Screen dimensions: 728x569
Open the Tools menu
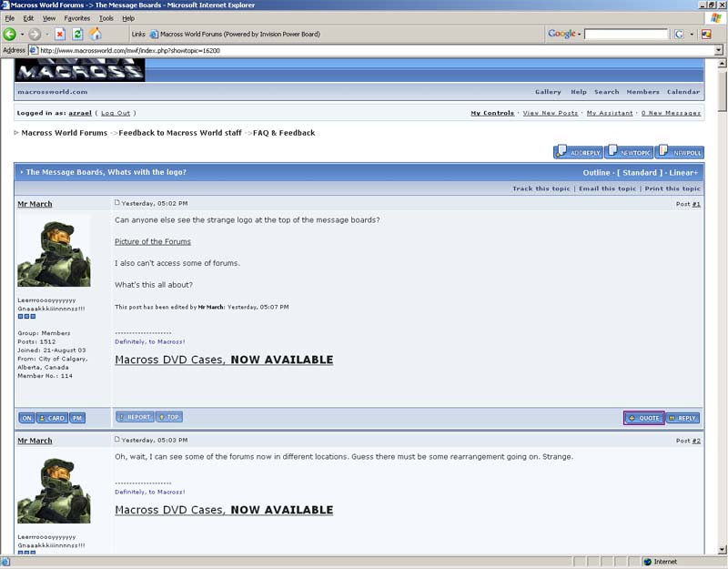[x=106, y=18]
